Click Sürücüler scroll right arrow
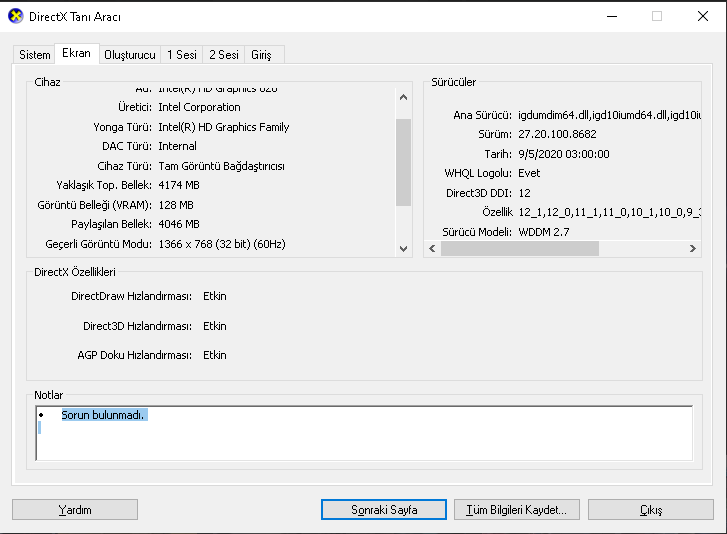This screenshot has width=727, height=534. tap(693, 248)
